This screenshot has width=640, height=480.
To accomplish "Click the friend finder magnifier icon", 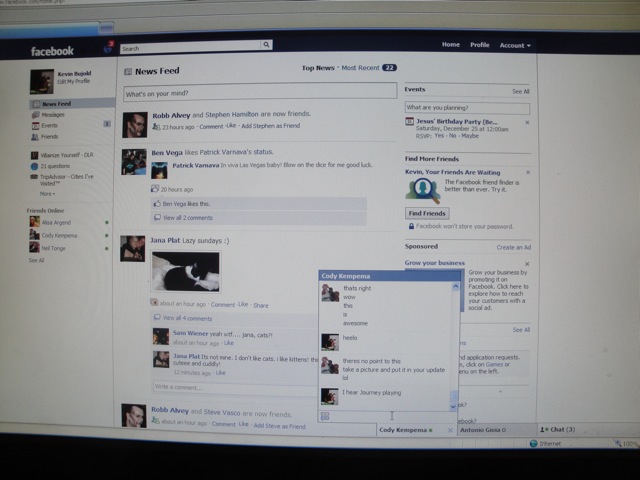I will pyautogui.click(x=423, y=190).
